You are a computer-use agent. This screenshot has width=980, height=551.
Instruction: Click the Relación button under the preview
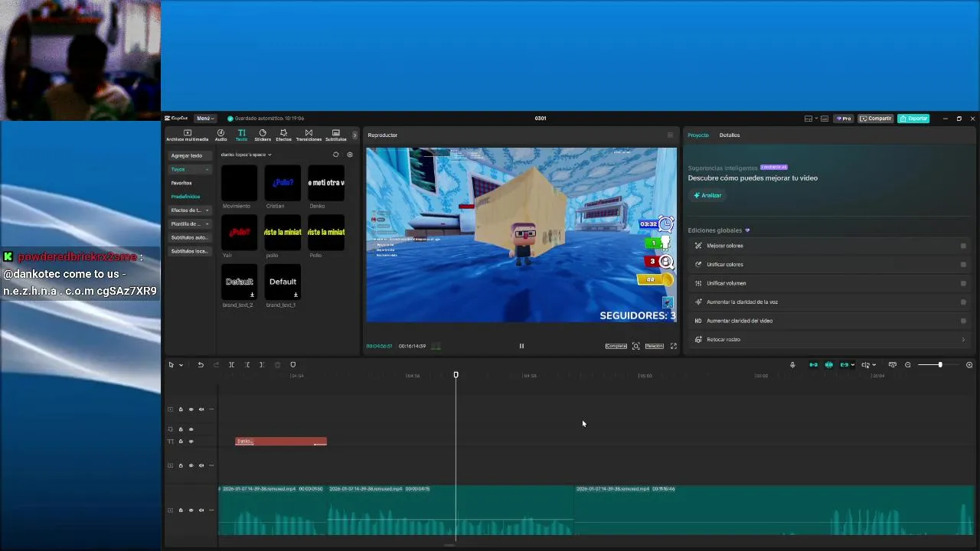[655, 346]
